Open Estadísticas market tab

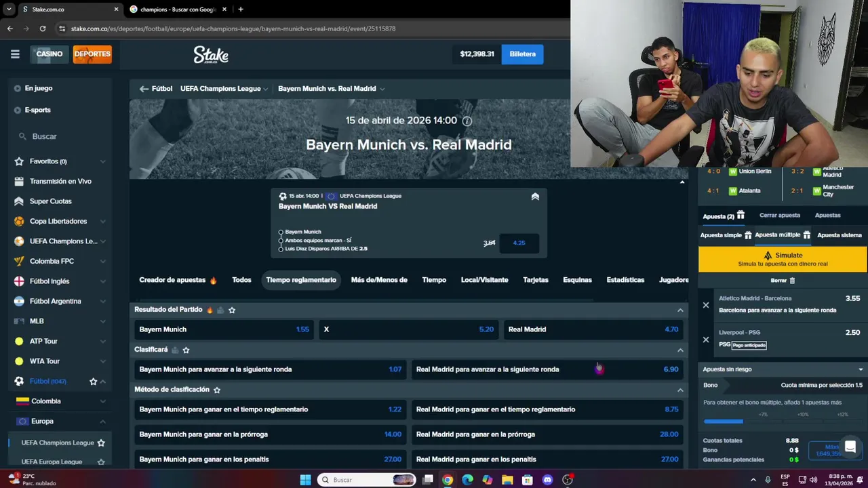pos(625,280)
